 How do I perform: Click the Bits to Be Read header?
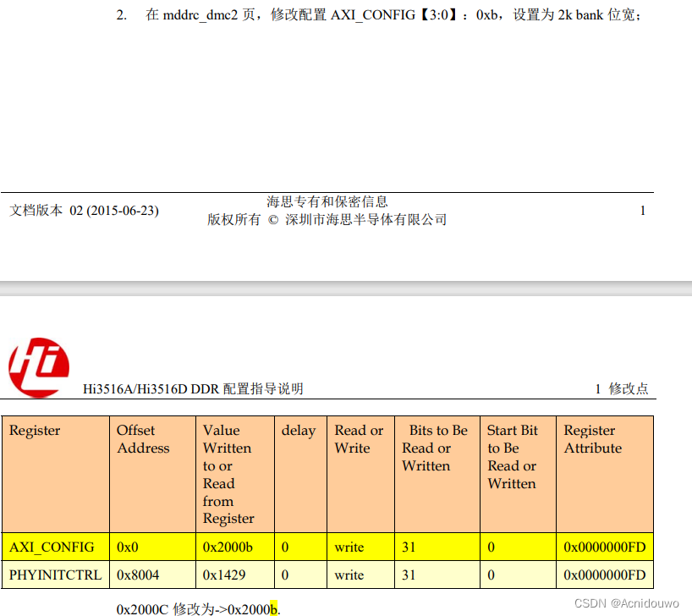tap(433, 448)
